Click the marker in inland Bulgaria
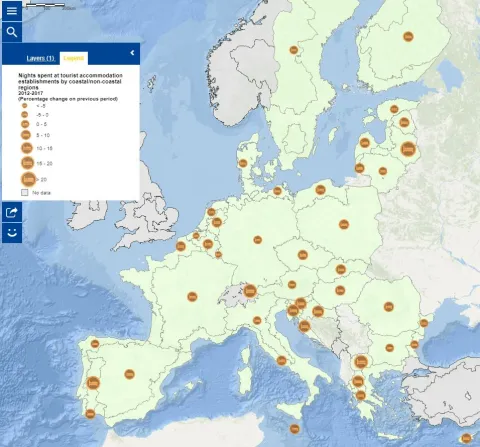This screenshot has width=480, height=447. click(x=390, y=348)
